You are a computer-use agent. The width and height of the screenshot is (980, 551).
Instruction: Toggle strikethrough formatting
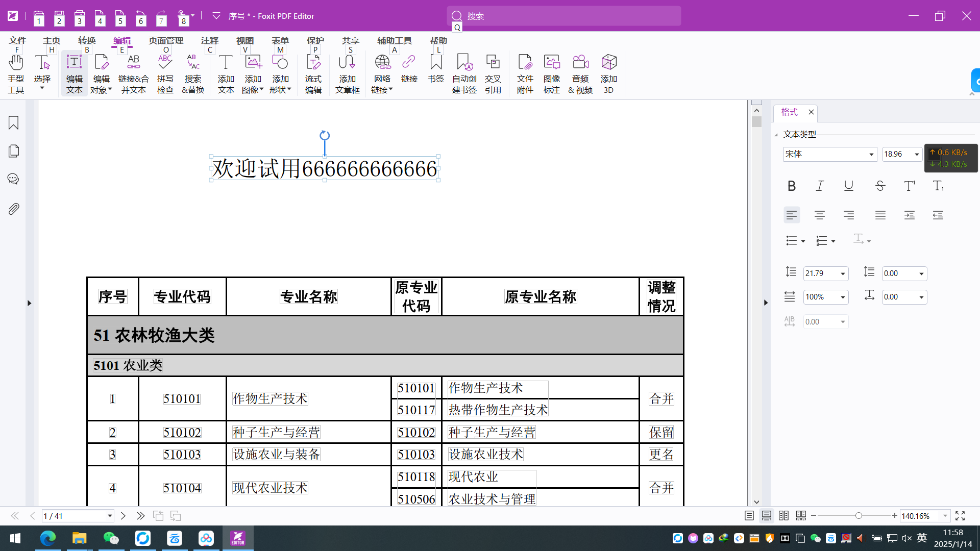click(x=880, y=186)
